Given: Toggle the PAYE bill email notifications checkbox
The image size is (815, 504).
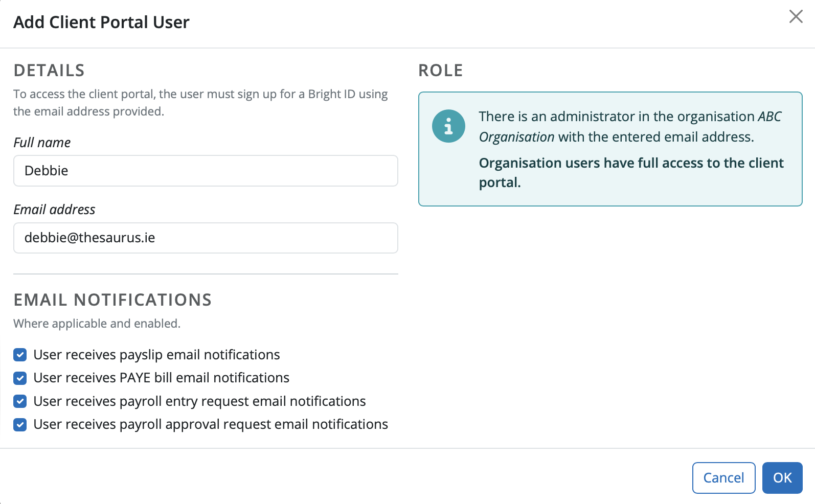Looking at the screenshot, I should pos(20,378).
